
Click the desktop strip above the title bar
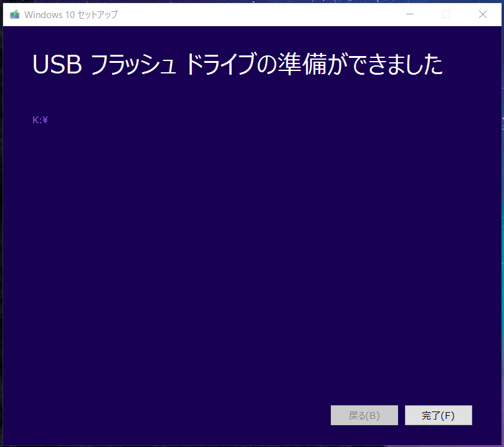(252, 1)
